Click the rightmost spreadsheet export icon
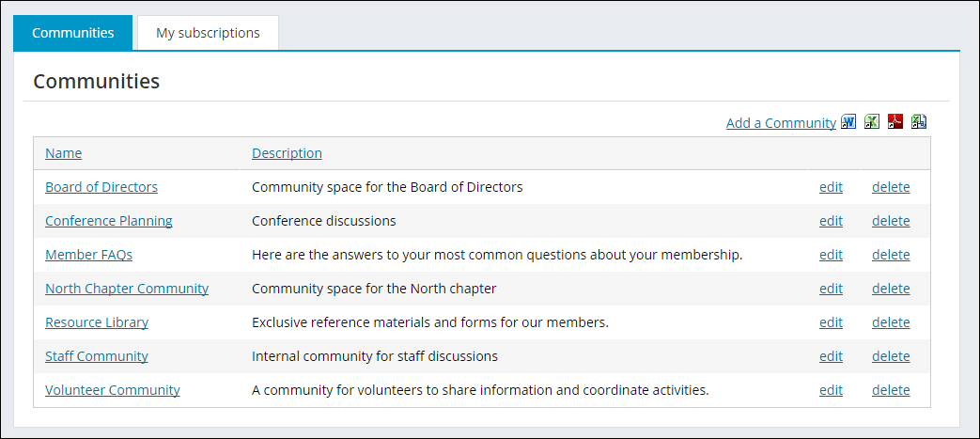This screenshot has height=439, width=980. pyautogui.click(x=919, y=122)
